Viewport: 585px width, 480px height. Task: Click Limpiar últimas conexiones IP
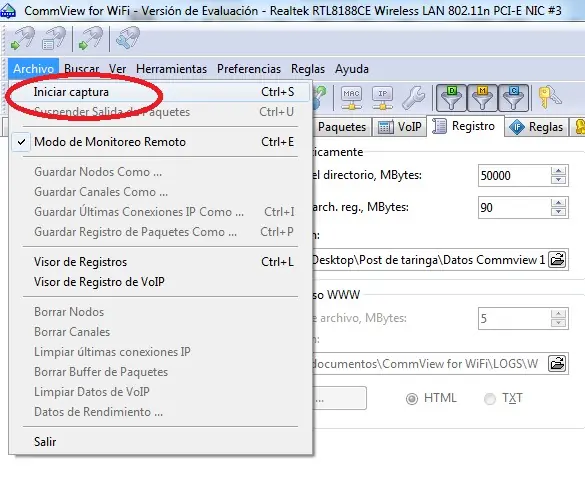pyautogui.click(x=160, y=352)
